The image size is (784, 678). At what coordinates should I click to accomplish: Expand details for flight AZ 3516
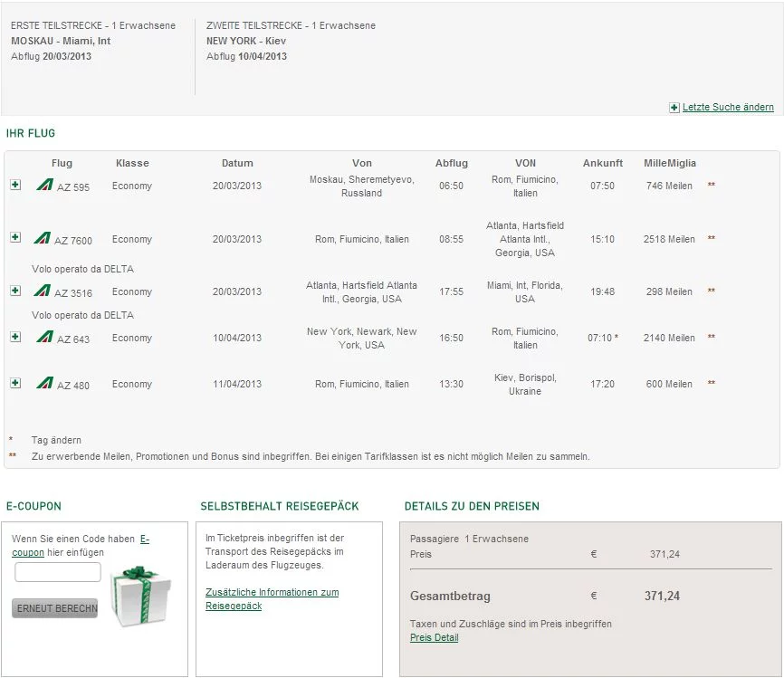15,291
